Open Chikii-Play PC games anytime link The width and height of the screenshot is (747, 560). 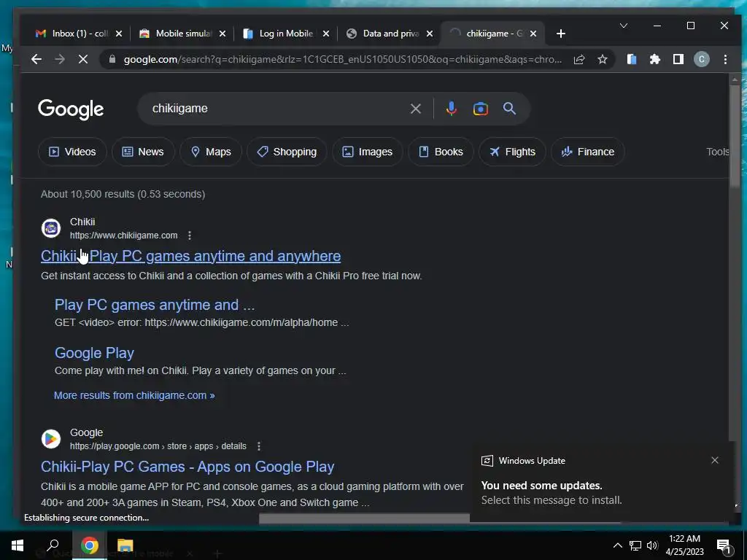[190, 256]
